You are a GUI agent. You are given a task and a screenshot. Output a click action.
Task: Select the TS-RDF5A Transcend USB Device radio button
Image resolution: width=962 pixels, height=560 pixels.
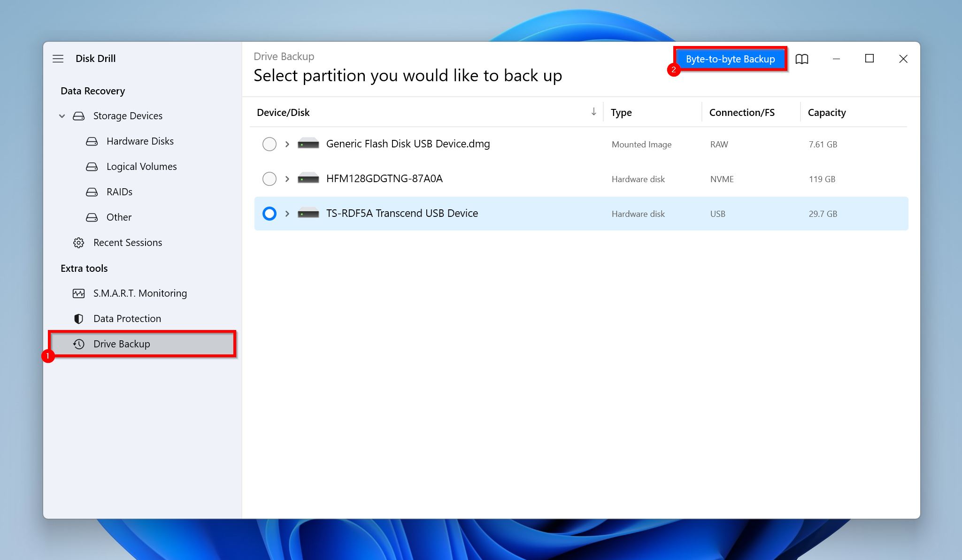(x=269, y=213)
